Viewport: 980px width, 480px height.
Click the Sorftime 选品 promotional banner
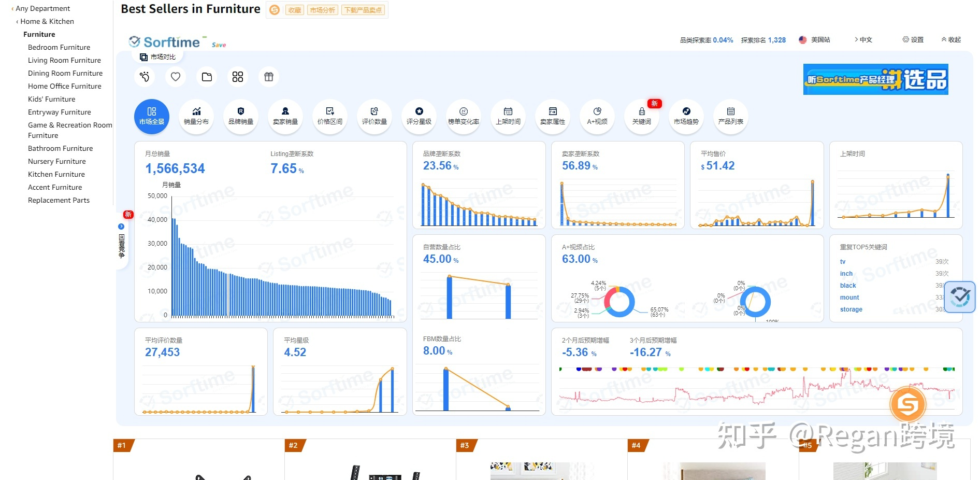coord(875,79)
